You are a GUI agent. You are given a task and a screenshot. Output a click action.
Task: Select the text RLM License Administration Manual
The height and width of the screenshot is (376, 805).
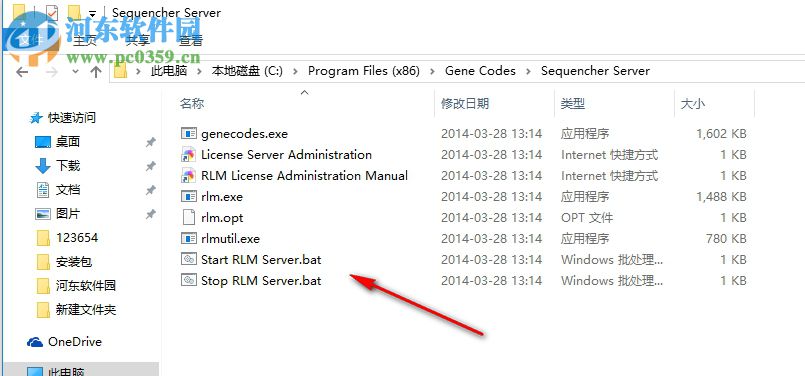point(304,176)
